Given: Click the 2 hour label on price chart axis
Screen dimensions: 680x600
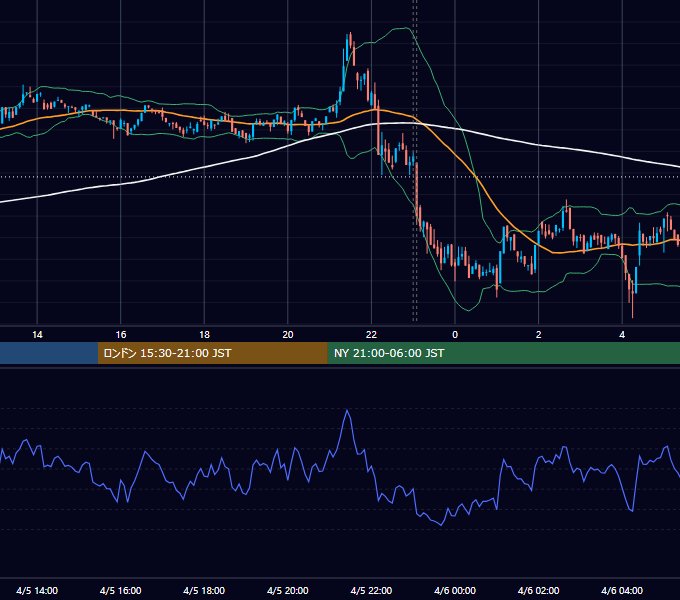Looking at the screenshot, I should (x=539, y=335).
